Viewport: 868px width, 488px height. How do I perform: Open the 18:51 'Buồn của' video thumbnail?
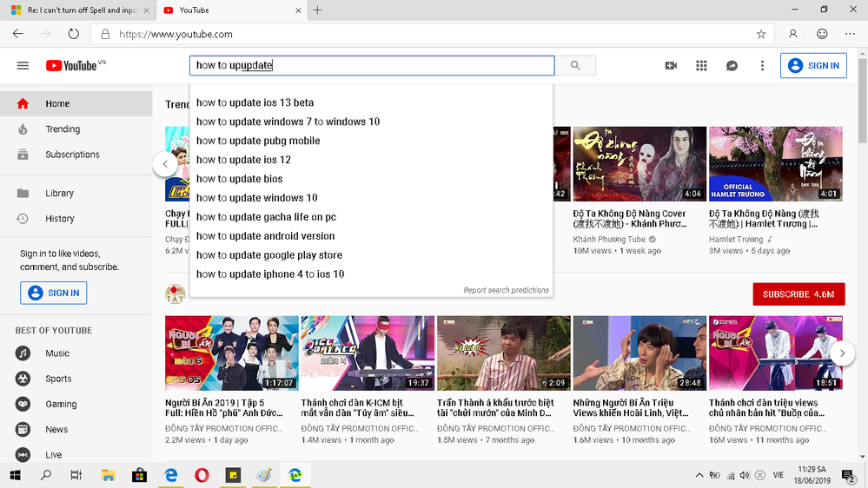[776, 353]
